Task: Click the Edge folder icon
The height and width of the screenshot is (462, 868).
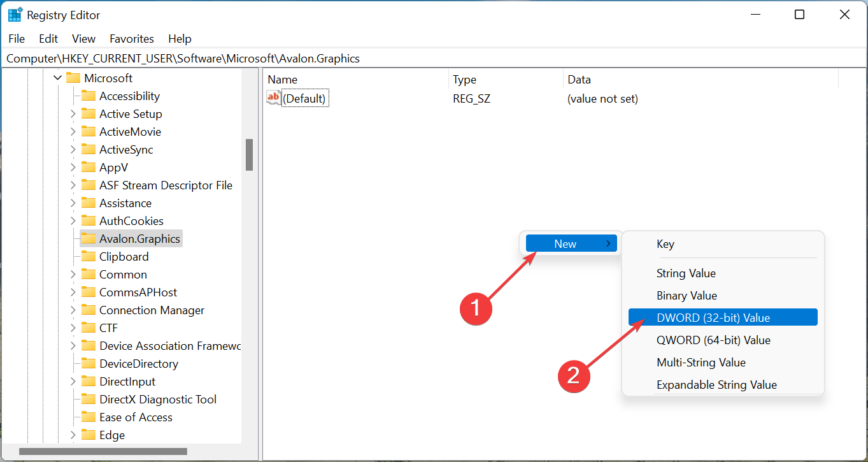Action: pyautogui.click(x=89, y=435)
